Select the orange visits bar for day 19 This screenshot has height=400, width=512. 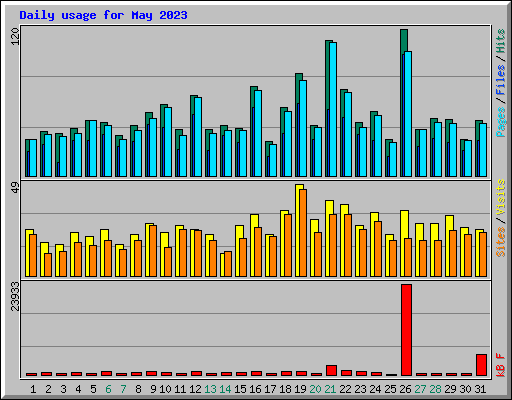pos(303,233)
